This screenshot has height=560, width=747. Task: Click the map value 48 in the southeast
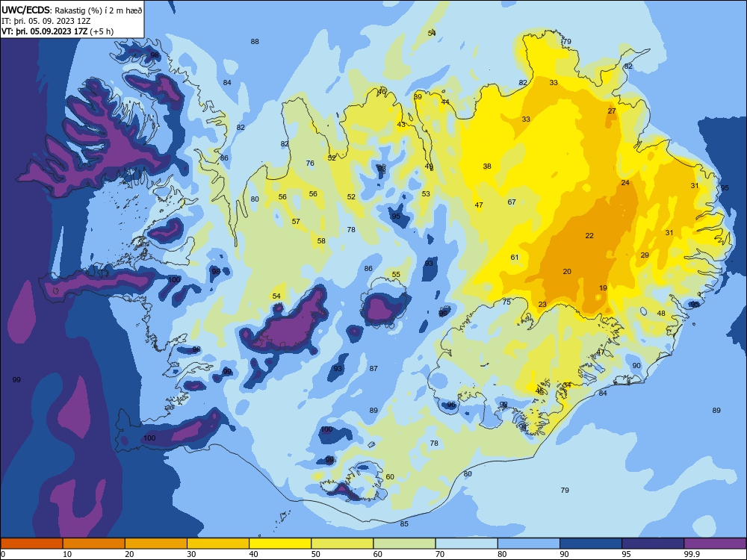[661, 314]
